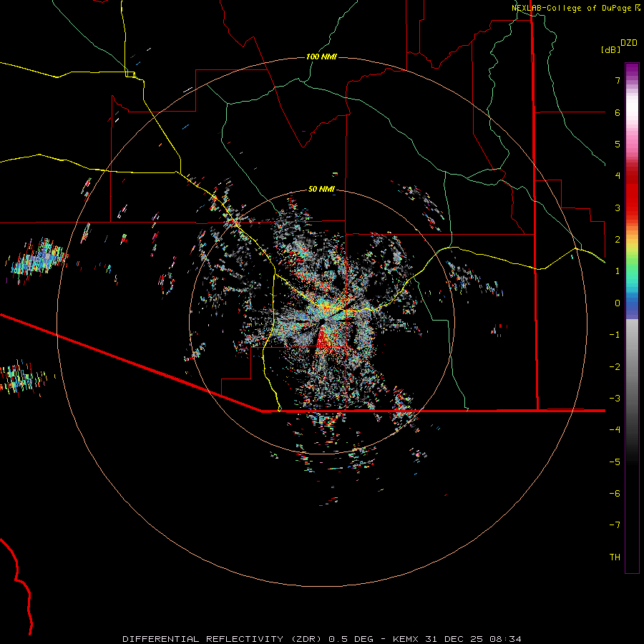Click the 50 NMI range ring label

pyautogui.click(x=321, y=189)
